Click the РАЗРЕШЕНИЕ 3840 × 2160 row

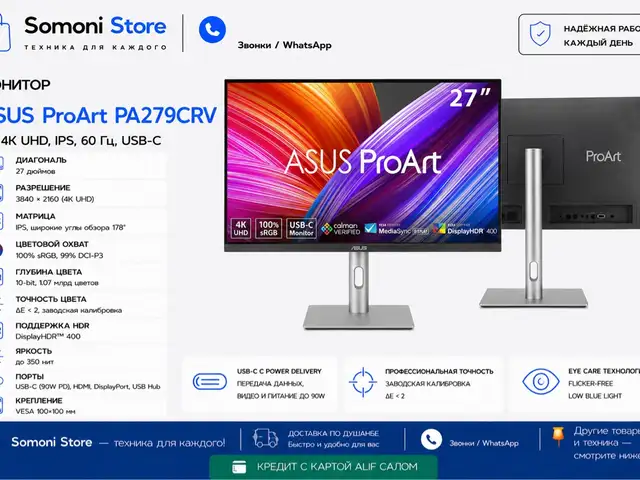coord(83,193)
